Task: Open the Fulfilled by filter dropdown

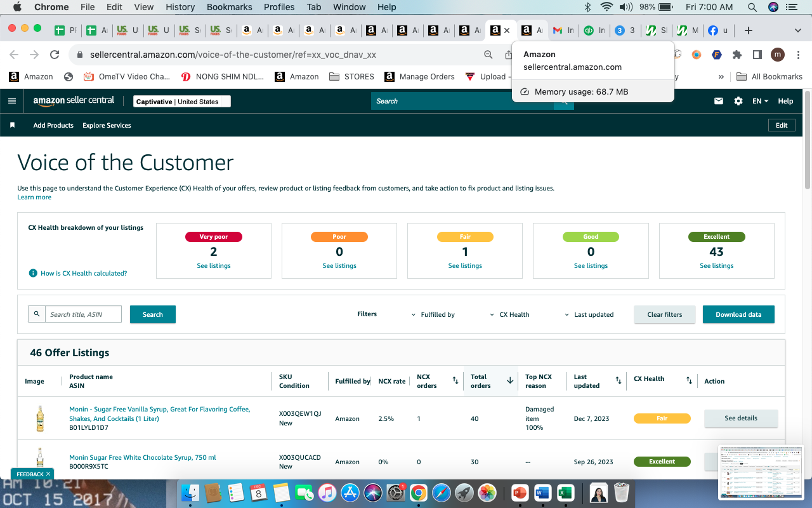Action: point(433,314)
